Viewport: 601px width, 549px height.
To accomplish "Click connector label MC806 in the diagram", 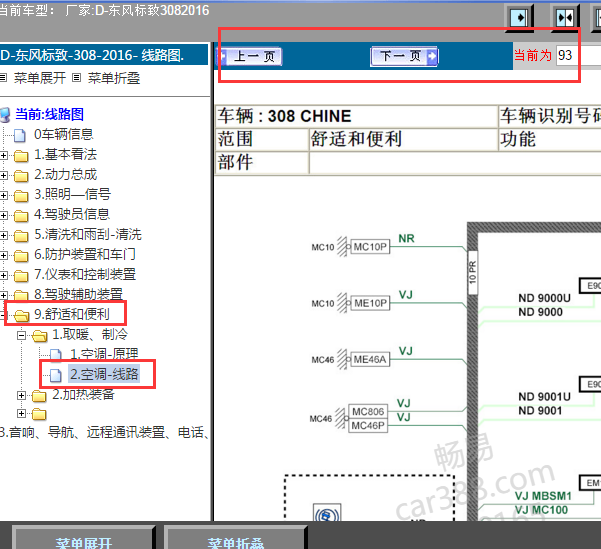I will point(368,411).
